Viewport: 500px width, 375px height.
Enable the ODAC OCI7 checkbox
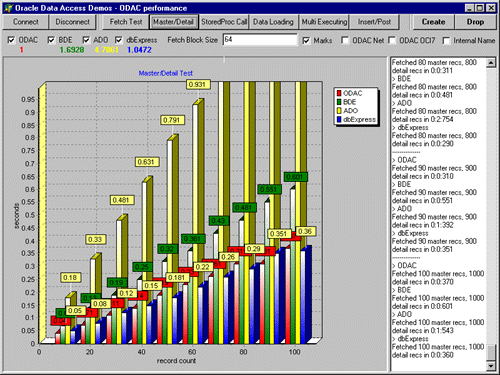[x=392, y=40]
